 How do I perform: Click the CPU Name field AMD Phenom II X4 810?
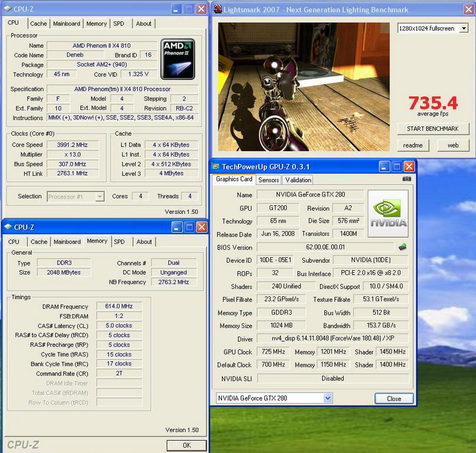coord(102,46)
